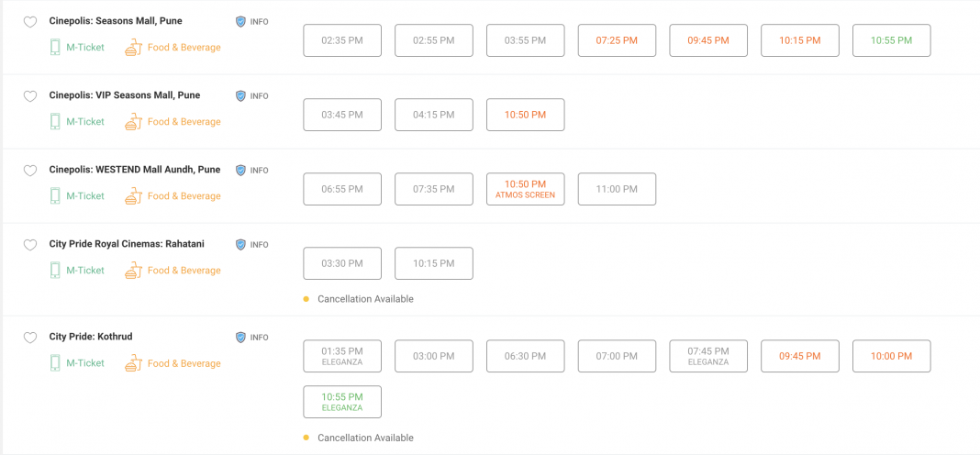Viewport: 980px width, 455px height.
Task: Click INFO shield icon for Cinepolis: Seasons Mall
Action: point(241,21)
